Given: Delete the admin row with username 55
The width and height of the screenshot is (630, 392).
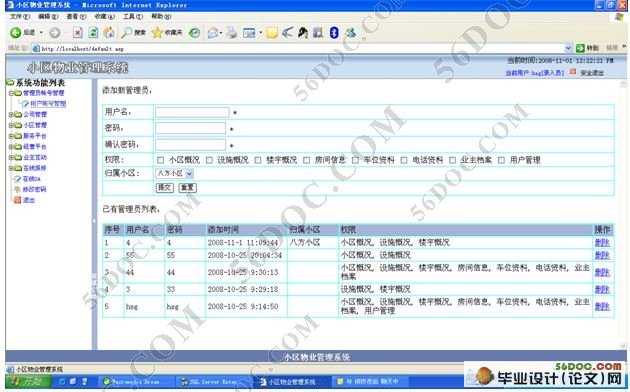Looking at the screenshot, I should pyautogui.click(x=602, y=255).
